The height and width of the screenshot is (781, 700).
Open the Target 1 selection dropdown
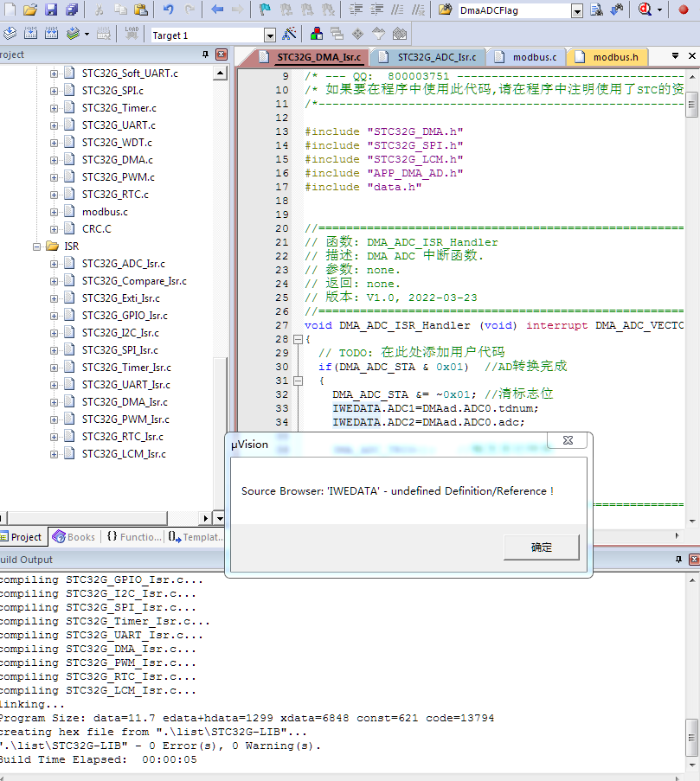click(270, 35)
